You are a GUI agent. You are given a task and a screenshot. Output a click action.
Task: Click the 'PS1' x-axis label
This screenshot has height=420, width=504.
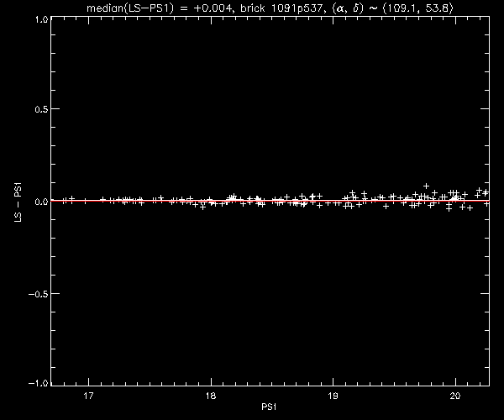(269, 407)
